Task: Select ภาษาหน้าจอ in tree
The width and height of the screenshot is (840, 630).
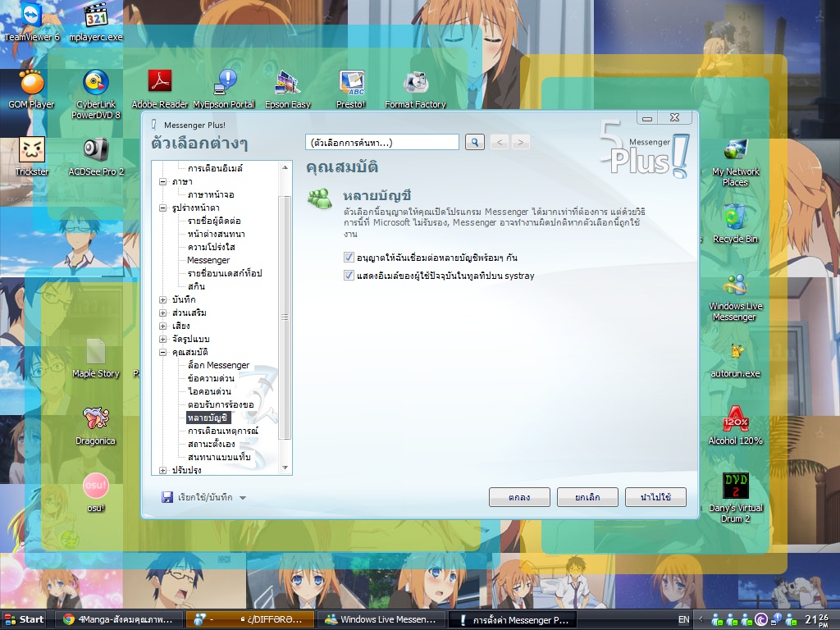Action: tap(211, 194)
